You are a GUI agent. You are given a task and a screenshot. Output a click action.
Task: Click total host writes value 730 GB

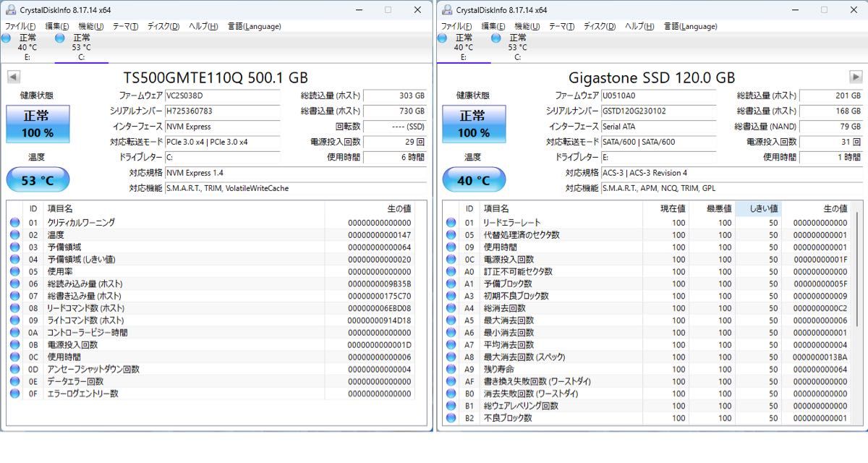(x=395, y=111)
